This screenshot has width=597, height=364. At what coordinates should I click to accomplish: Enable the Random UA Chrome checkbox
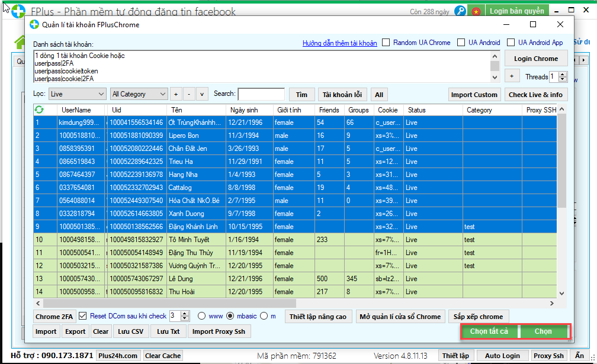coord(386,43)
